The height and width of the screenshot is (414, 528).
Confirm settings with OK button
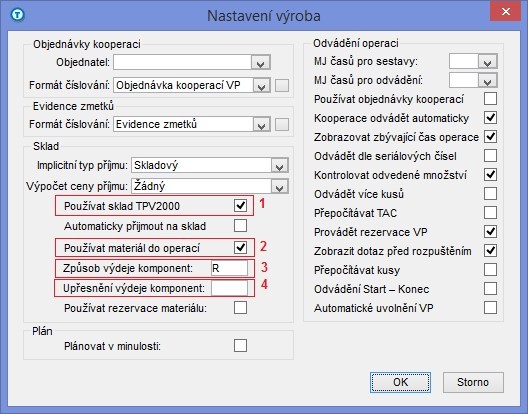pyautogui.click(x=400, y=382)
